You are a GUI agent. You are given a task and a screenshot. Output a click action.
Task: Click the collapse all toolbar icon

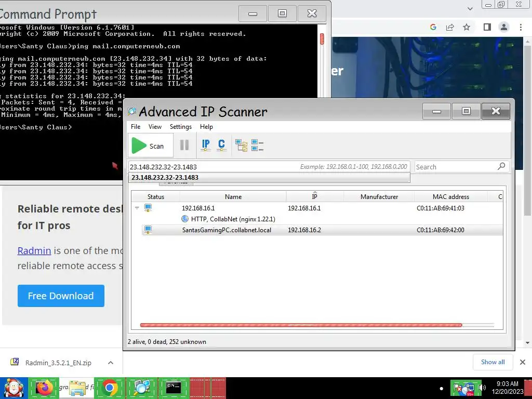tap(258, 145)
